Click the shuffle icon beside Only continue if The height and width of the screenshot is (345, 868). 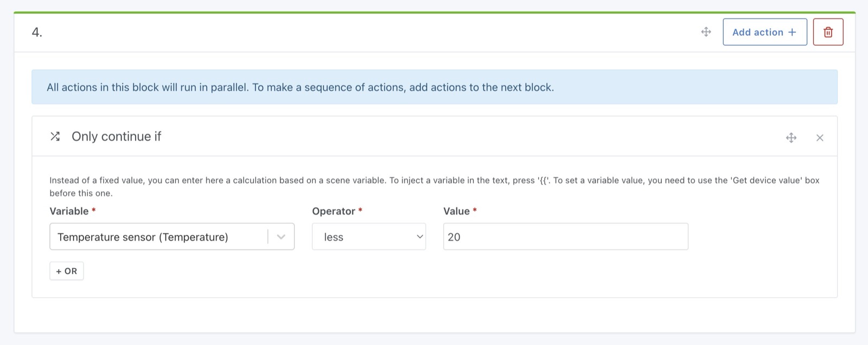[55, 137]
